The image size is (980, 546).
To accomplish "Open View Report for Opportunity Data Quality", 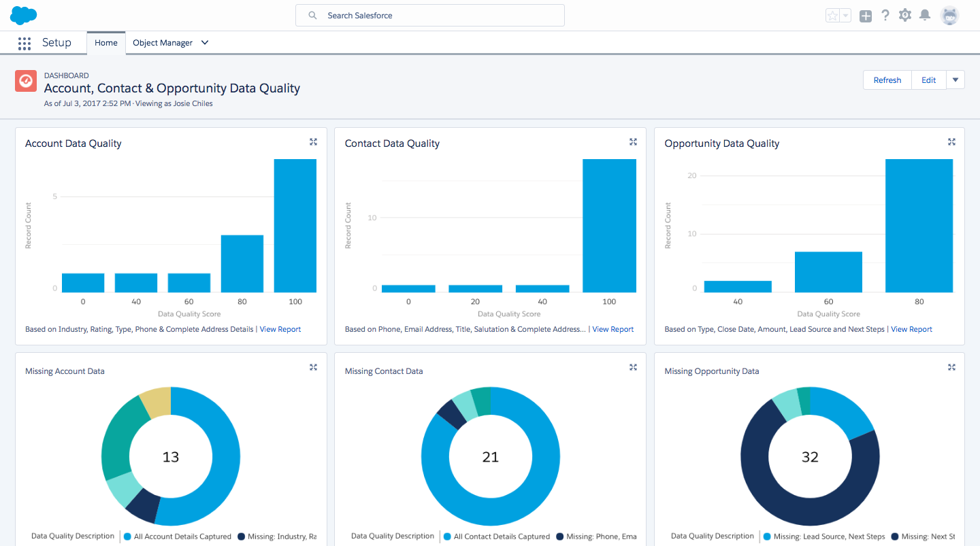I will pyautogui.click(x=911, y=328).
